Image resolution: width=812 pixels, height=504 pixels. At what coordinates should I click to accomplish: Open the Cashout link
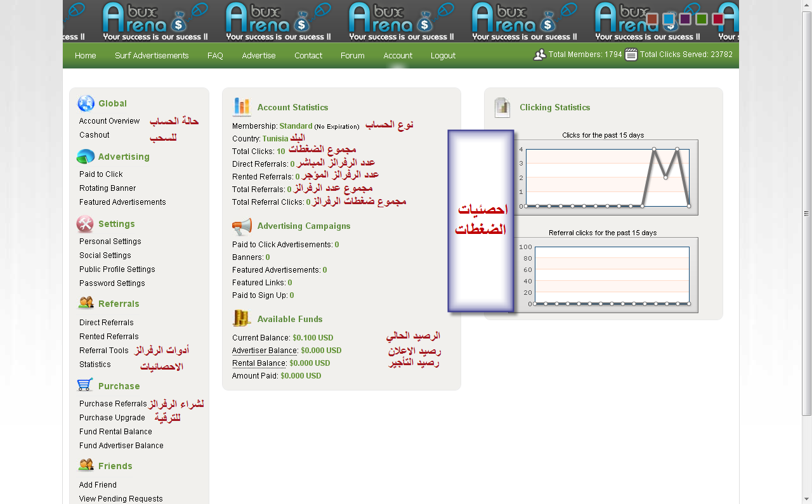[x=95, y=135]
